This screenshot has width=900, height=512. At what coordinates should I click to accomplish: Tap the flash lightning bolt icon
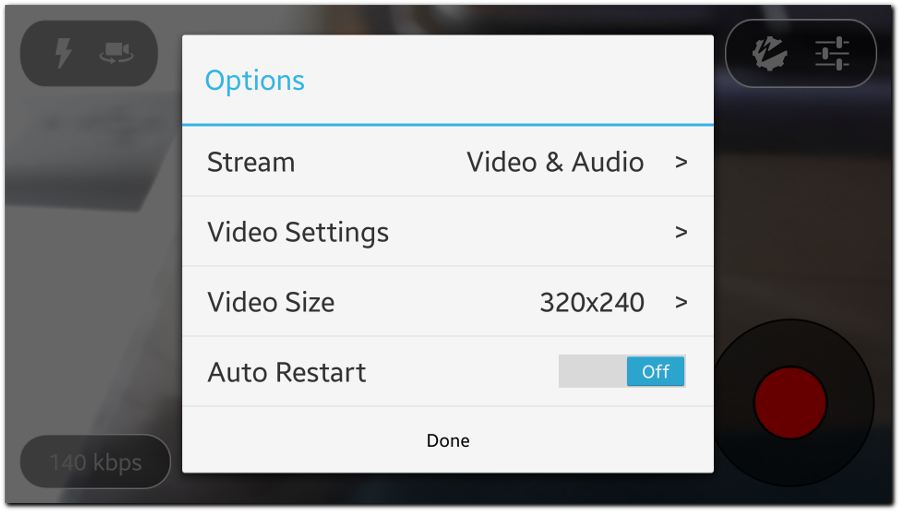[x=63, y=53]
